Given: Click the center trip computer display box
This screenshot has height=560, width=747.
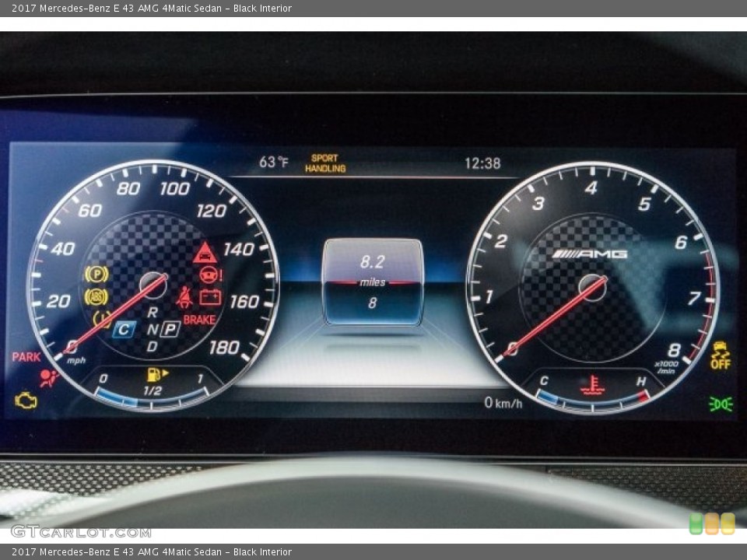Looking at the screenshot, I should 373,282.
